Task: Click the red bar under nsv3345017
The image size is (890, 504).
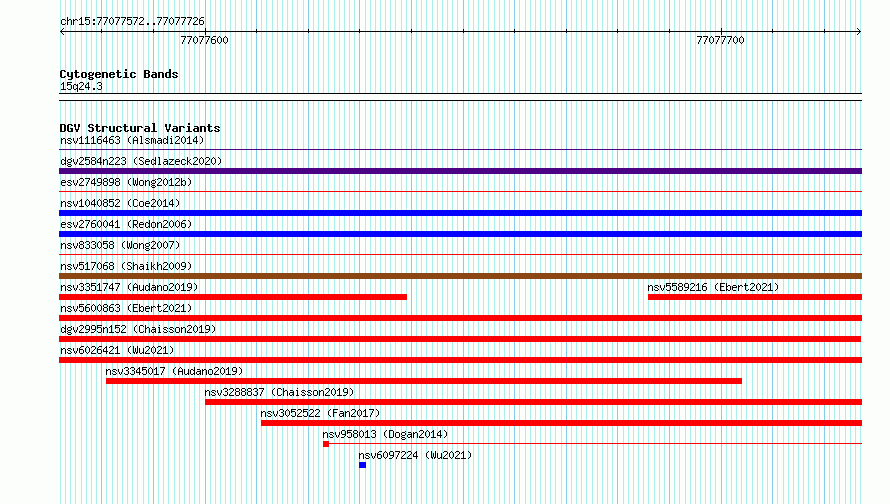Action: click(423, 381)
